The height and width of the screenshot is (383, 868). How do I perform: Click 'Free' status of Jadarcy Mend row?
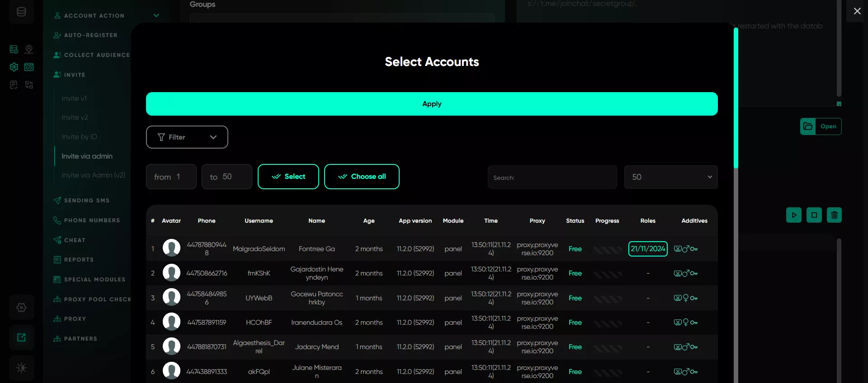(x=575, y=347)
